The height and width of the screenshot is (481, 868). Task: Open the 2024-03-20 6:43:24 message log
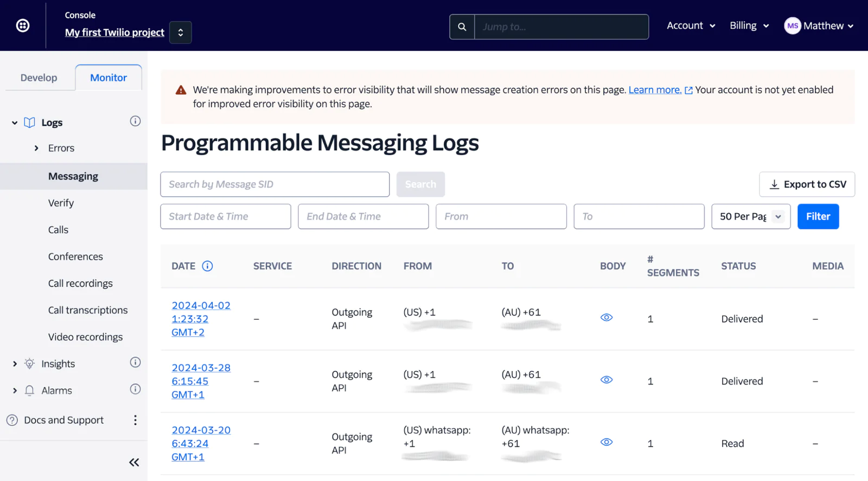(201, 444)
